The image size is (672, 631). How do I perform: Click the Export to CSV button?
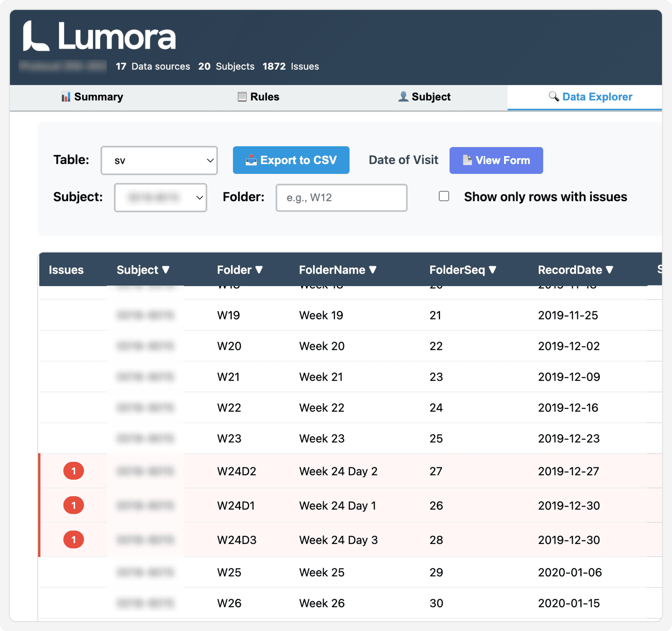(x=291, y=160)
